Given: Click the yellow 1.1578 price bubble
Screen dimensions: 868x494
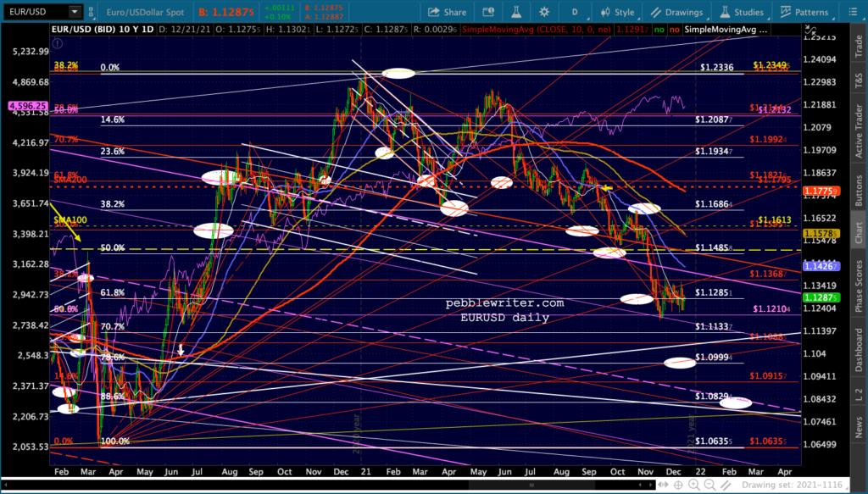Looking at the screenshot, I should point(821,234).
